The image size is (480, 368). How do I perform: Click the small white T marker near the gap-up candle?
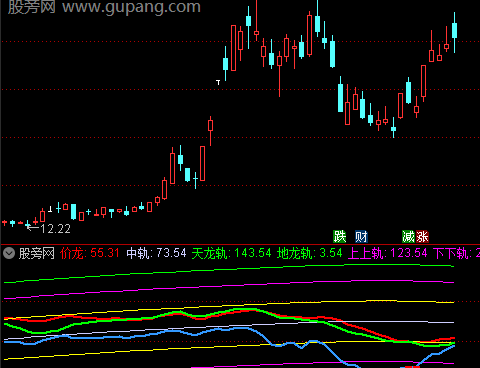tap(218, 82)
